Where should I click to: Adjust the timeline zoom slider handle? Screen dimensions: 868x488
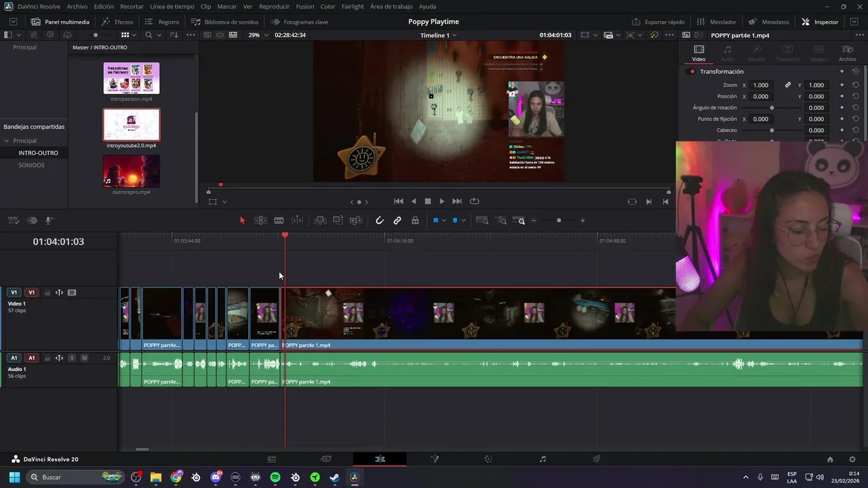point(559,220)
